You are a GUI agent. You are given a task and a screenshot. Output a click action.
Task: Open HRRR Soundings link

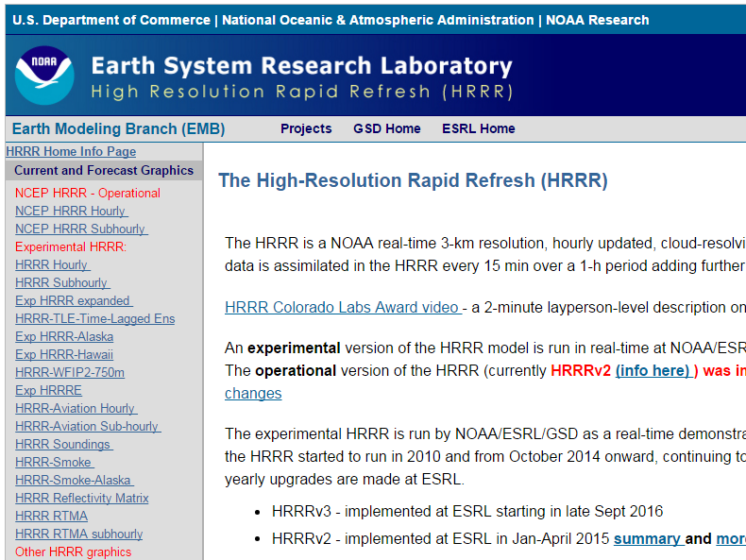click(64, 445)
